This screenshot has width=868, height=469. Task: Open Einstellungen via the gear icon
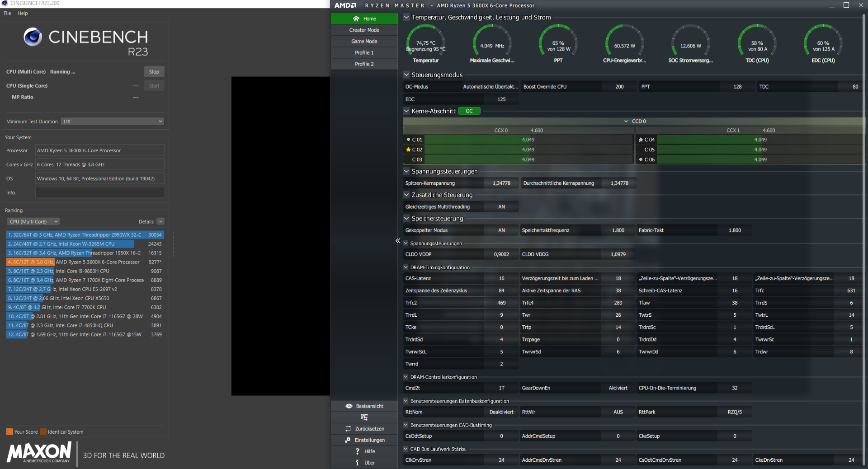[x=348, y=440]
